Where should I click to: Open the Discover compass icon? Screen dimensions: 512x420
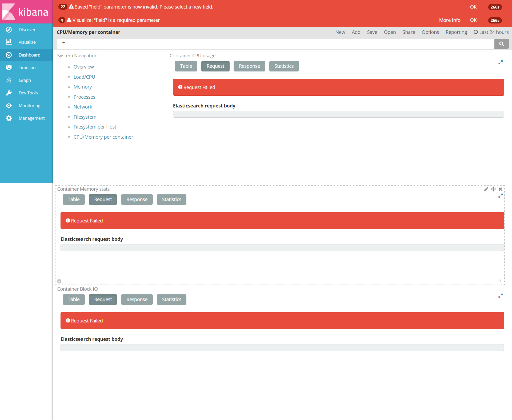9,30
